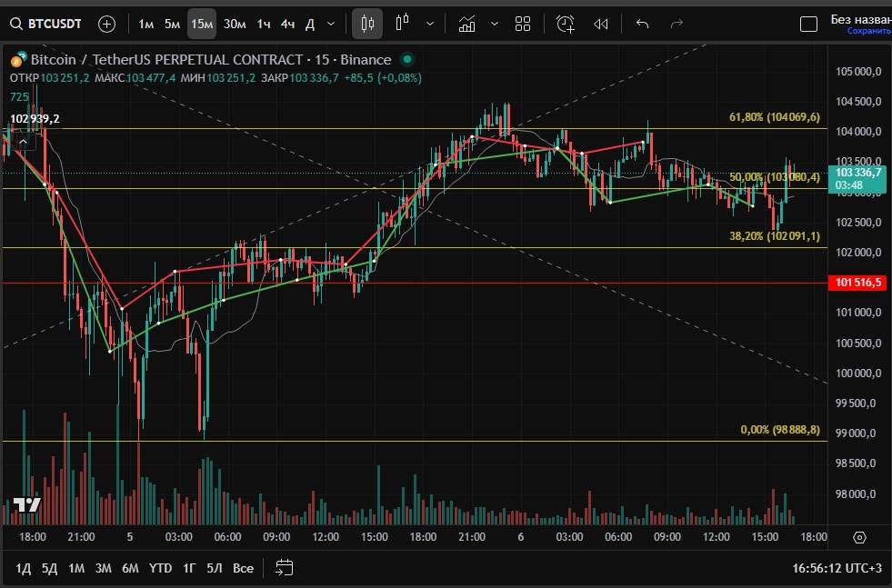Switch to the 4ч timeframe

(x=287, y=24)
